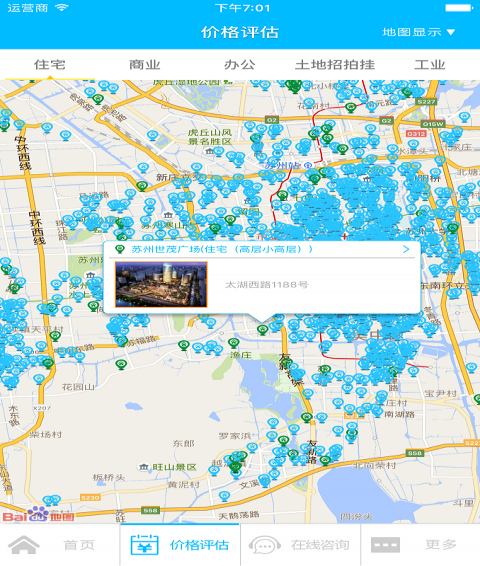Click the address 太湖西路1188号
This screenshot has width=480, height=566.
pyautogui.click(x=267, y=285)
